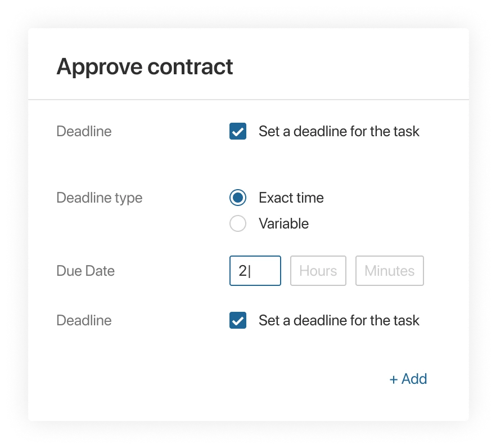Screen dimensions: 496x448
Task: Click the Add control to insert a field
Action: click(408, 379)
